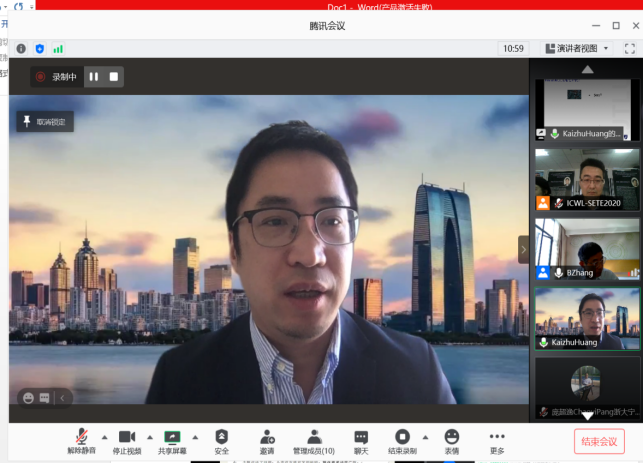Screen dimensions: 643x463
Task: Open the share screen tool
Action: pos(172,437)
